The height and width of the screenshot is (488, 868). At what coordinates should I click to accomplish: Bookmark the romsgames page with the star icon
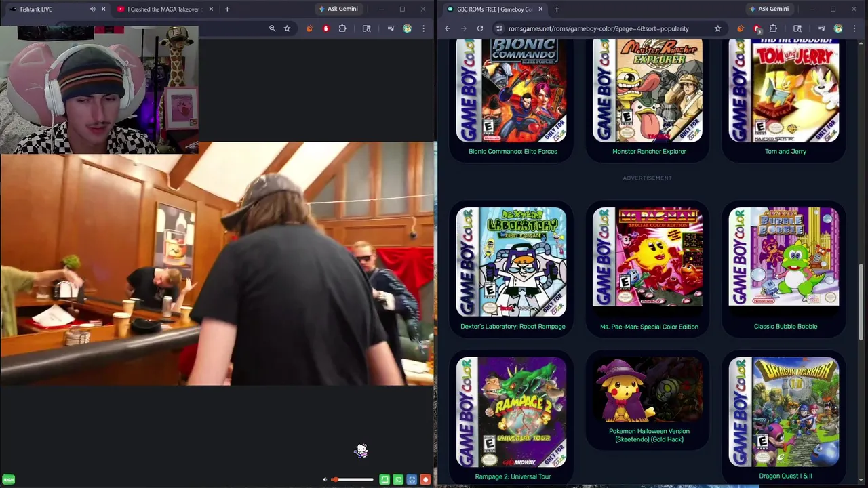click(x=717, y=28)
